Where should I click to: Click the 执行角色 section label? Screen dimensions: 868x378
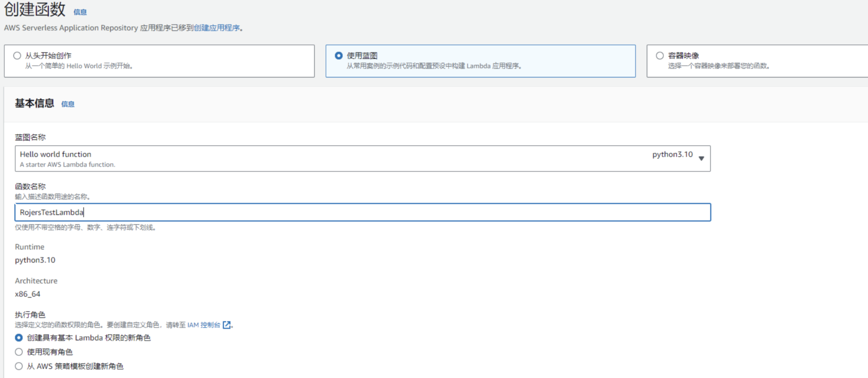pos(30,314)
